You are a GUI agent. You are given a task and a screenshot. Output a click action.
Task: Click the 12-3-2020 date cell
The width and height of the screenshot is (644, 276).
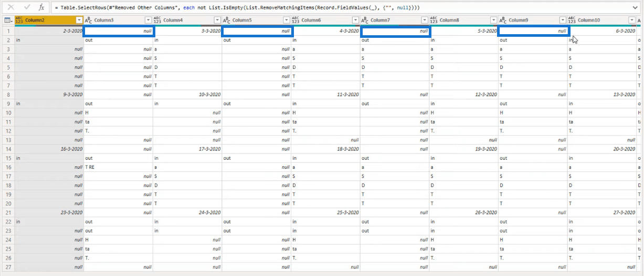(463, 95)
